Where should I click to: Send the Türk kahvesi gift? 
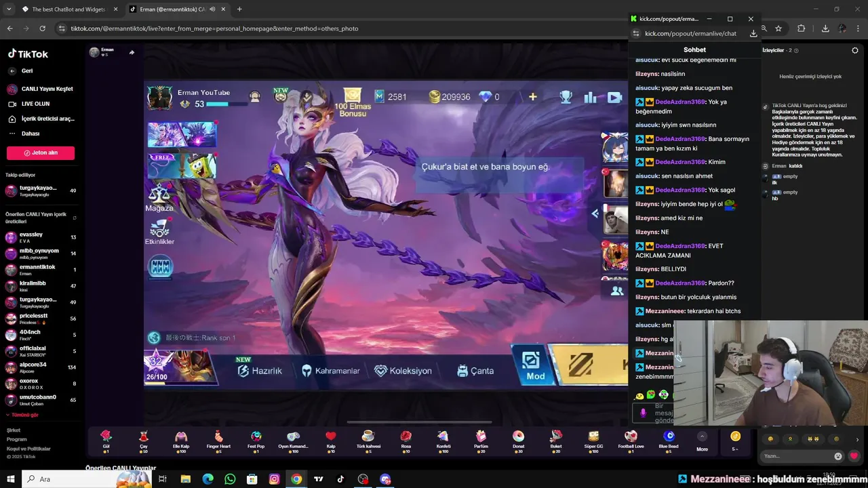[368, 440]
